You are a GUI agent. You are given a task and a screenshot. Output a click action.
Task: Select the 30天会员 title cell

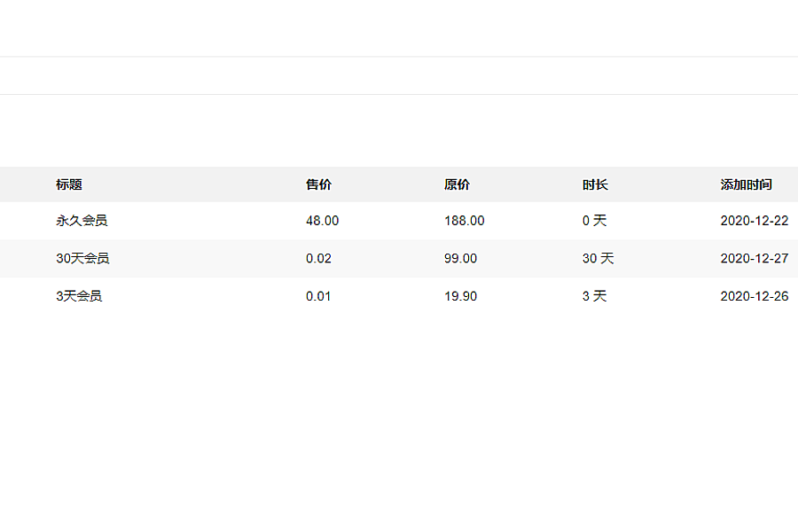click(82, 258)
